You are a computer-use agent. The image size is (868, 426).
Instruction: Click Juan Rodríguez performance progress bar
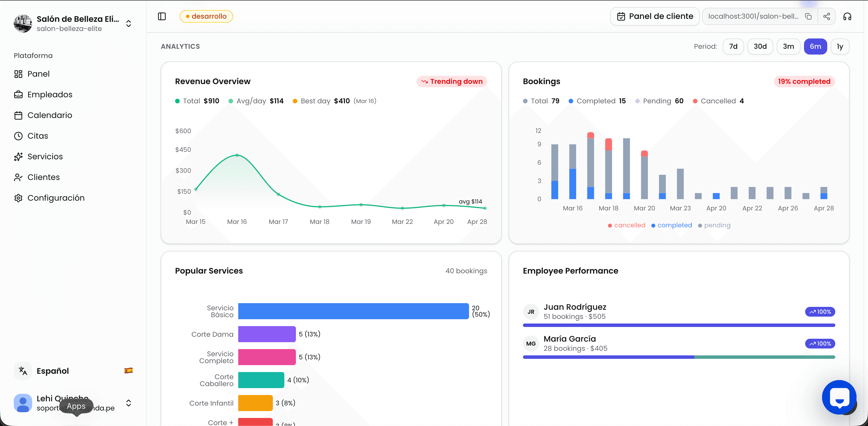click(679, 325)
